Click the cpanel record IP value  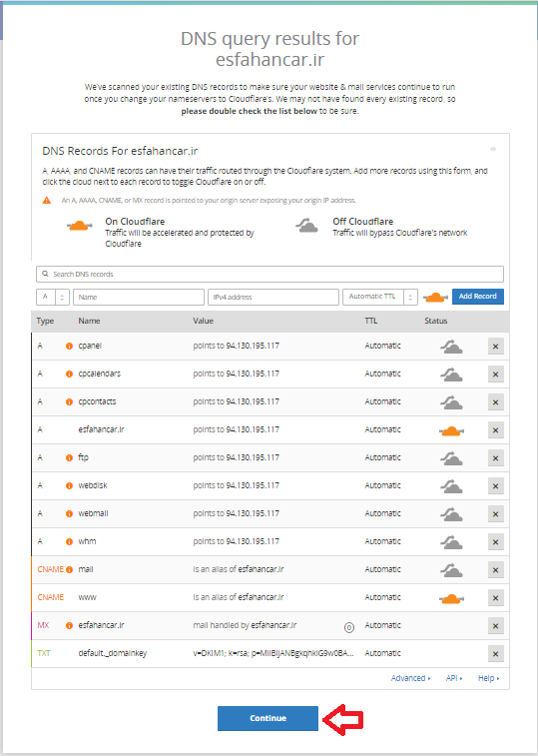[x=237, y=347]
